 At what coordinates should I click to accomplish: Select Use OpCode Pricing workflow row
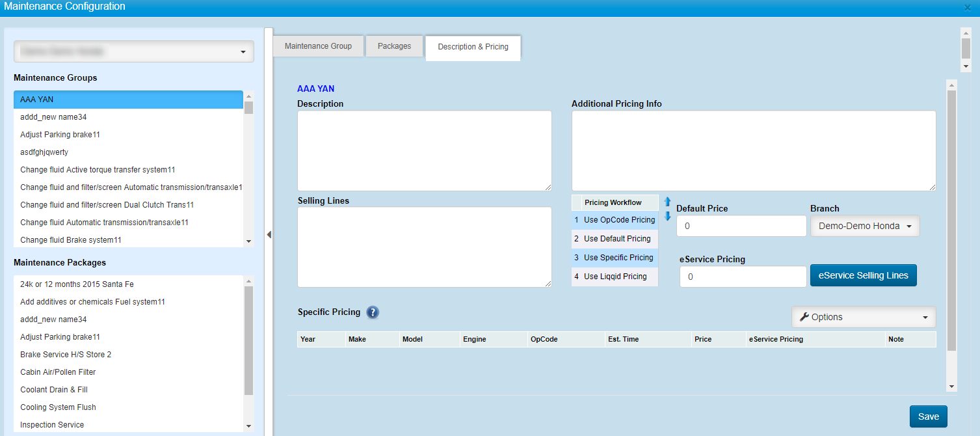[x=618, y=220]
